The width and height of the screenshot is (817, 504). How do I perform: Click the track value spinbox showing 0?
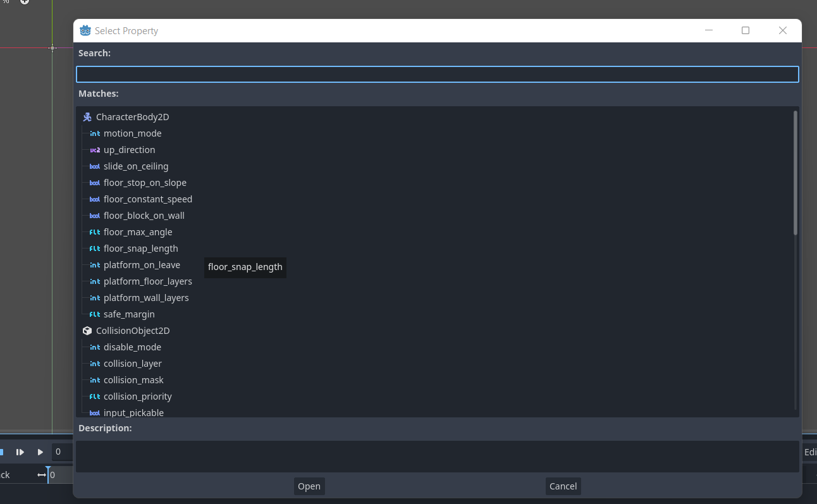click(61, 452)
